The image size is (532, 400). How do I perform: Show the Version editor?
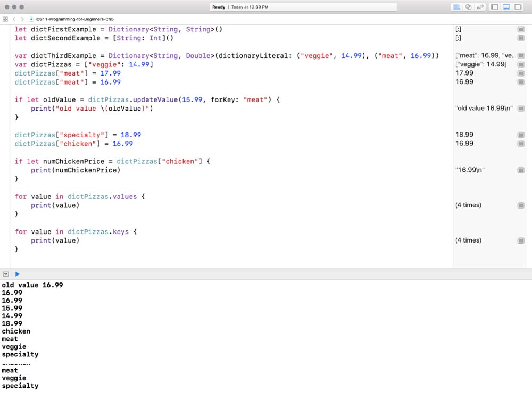pos(480,7)
